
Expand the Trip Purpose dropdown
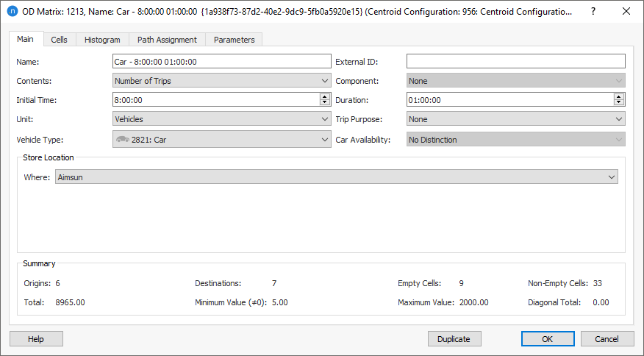515,119
